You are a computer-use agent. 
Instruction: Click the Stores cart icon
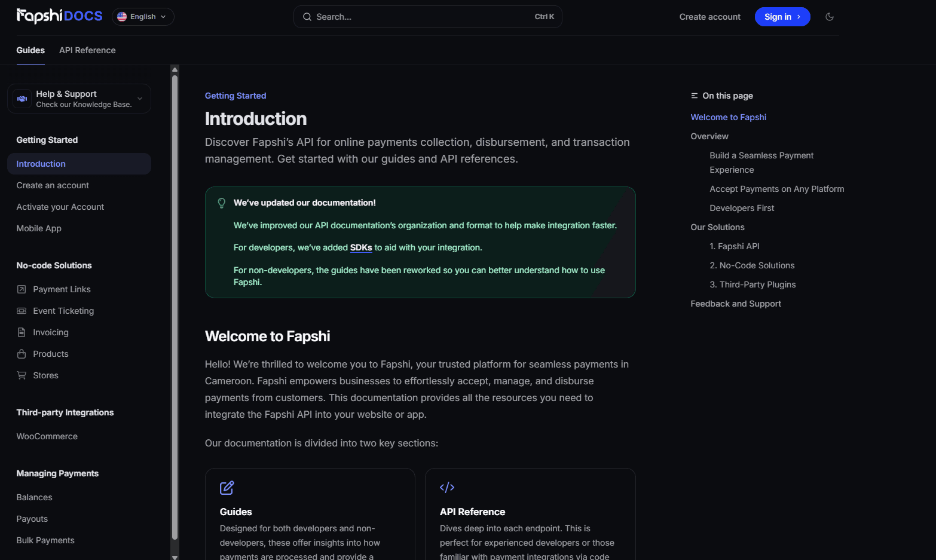pyautogui.click(x=22, y=375)
